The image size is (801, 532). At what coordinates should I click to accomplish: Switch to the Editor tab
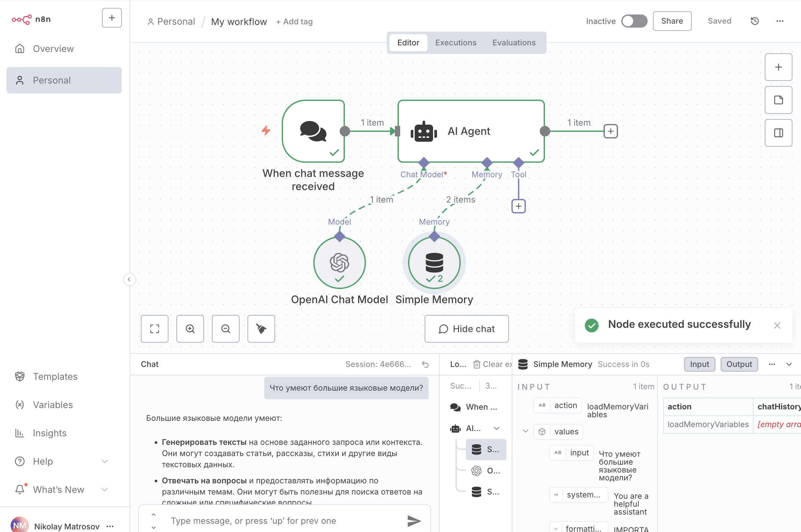click(x=408, y=43)
